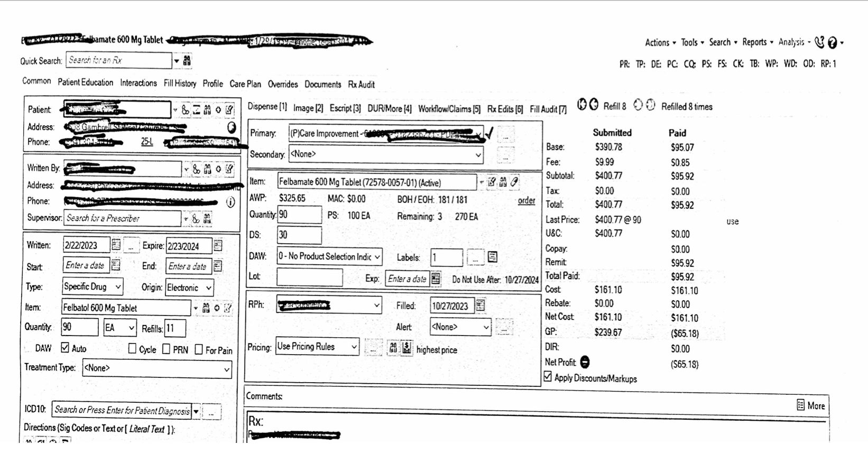Check the For Pain checkbox
This screenshot has width=868, height=454.
[x=199, y=349]
